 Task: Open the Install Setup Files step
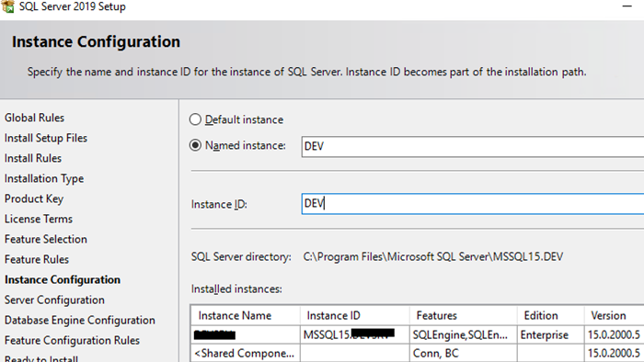click(46, 138)
